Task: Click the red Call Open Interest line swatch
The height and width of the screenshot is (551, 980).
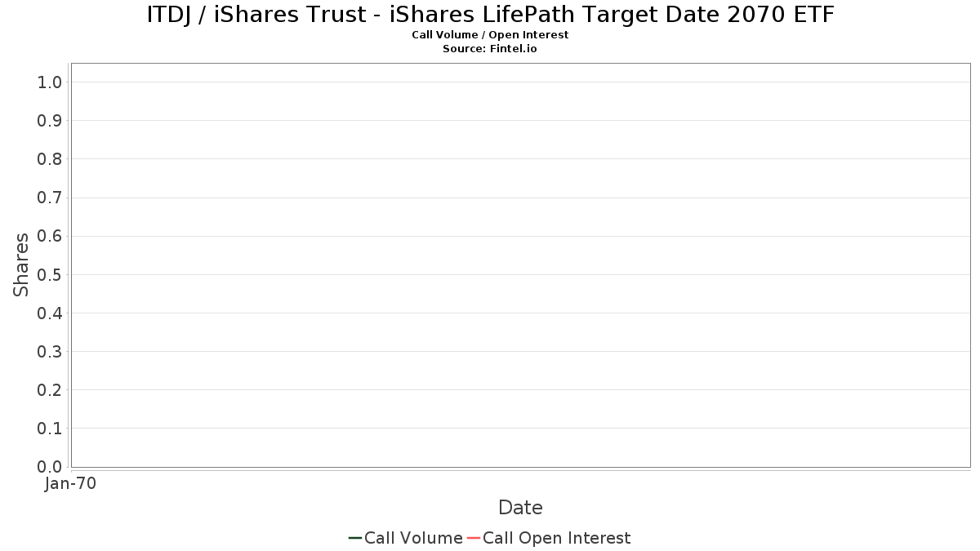Action: [474, 538]
